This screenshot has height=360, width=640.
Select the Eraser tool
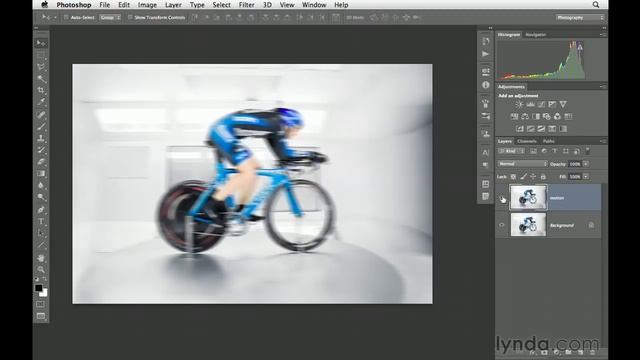(41, 162)
